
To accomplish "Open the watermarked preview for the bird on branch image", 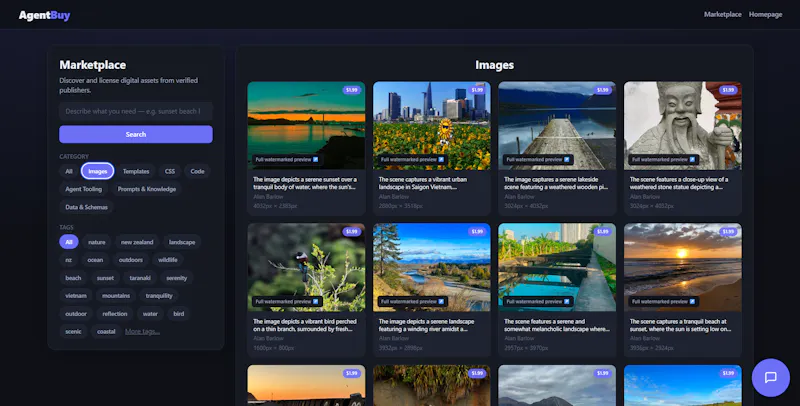I will 287,301.
